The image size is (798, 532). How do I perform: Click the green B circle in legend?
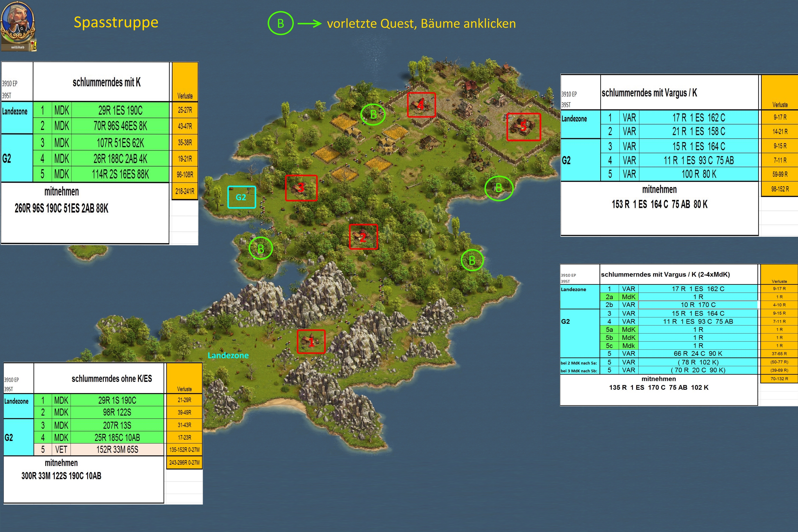click(x=280, y=23)
